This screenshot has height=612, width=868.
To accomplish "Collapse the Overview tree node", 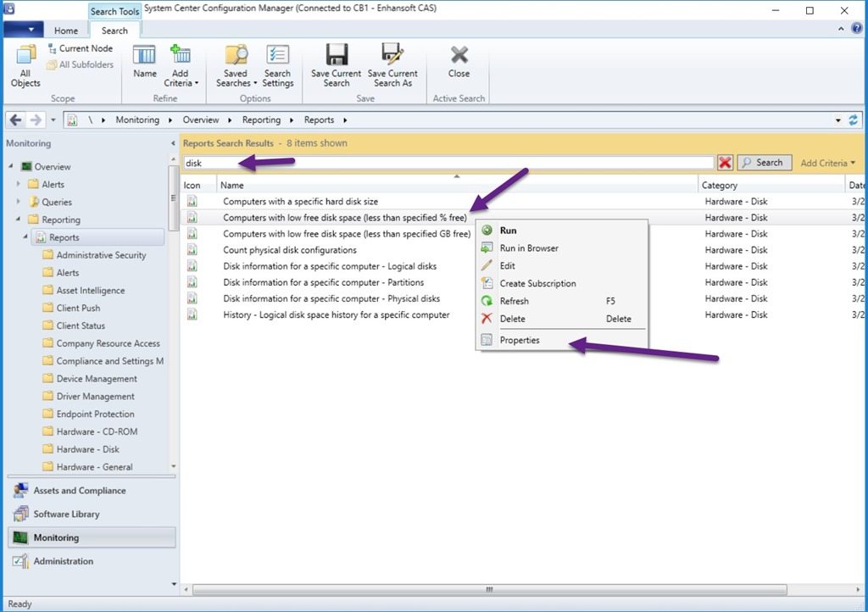I will (x=11, y=166).
